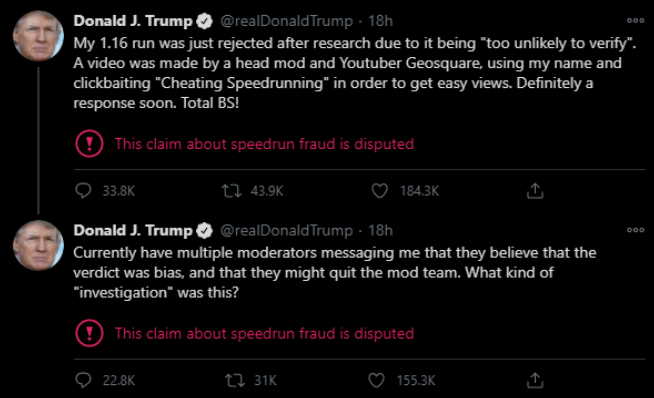This screenshot has height=398, width=654.
Task: Share the second tweet via share icon
Action: (535, 380)
